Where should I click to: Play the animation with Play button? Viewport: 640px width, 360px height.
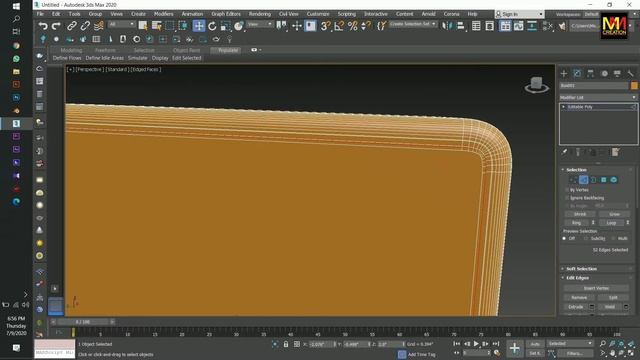click(x=476, y=344)
